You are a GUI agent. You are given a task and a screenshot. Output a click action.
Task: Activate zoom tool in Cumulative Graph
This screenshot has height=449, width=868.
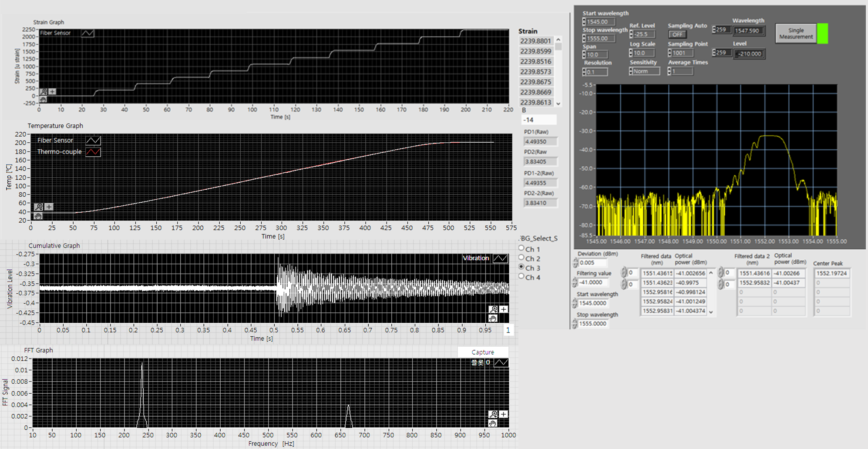point(493,309)
